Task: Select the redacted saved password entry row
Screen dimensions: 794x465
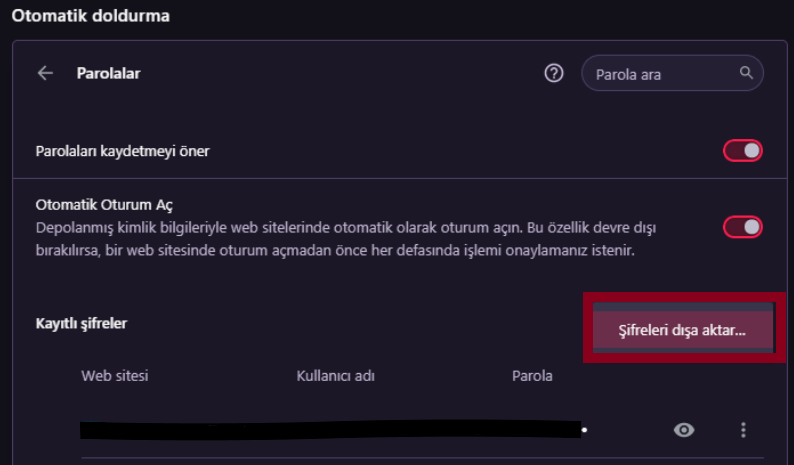Action: [x=330, y=430]
